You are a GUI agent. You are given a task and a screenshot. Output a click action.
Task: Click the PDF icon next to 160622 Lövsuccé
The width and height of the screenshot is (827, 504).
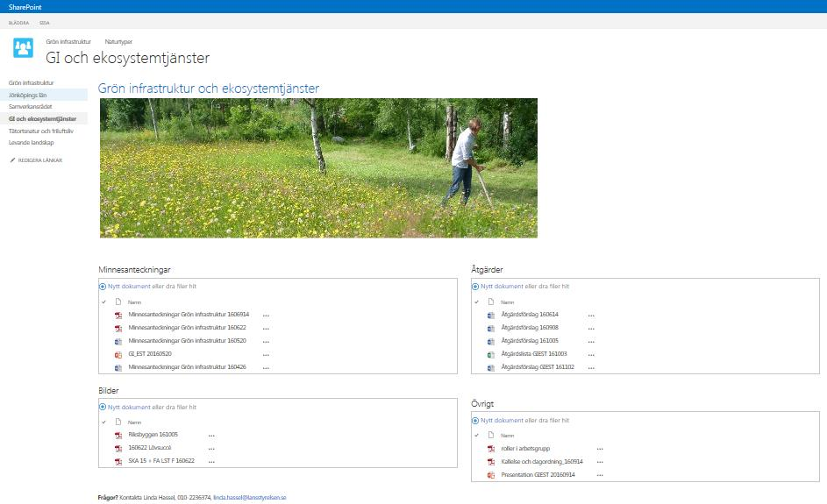pyautogui.click(x=118, y=448)
